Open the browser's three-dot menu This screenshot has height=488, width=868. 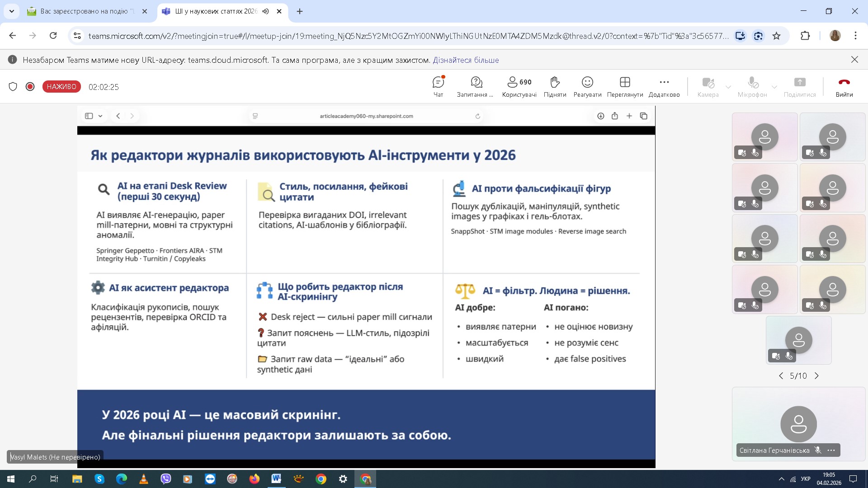click(855, 36)
